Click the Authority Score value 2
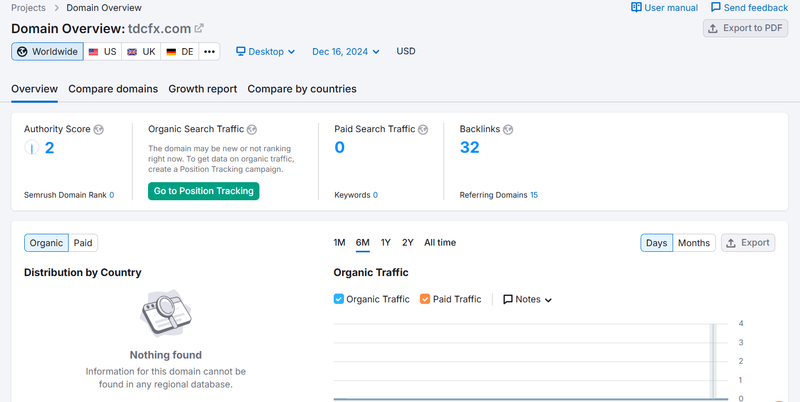Viewport: 800px width, 402px height. click(49, 148)
